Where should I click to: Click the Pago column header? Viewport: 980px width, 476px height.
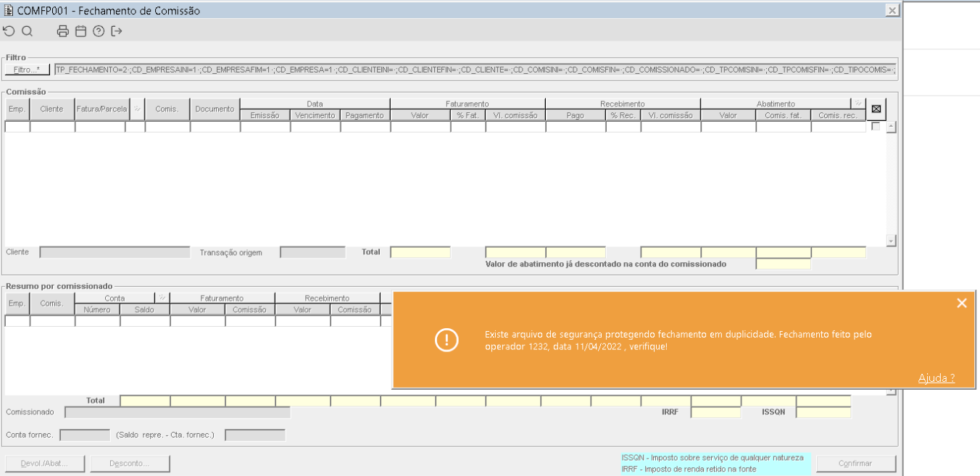click(x=576, y=115)
